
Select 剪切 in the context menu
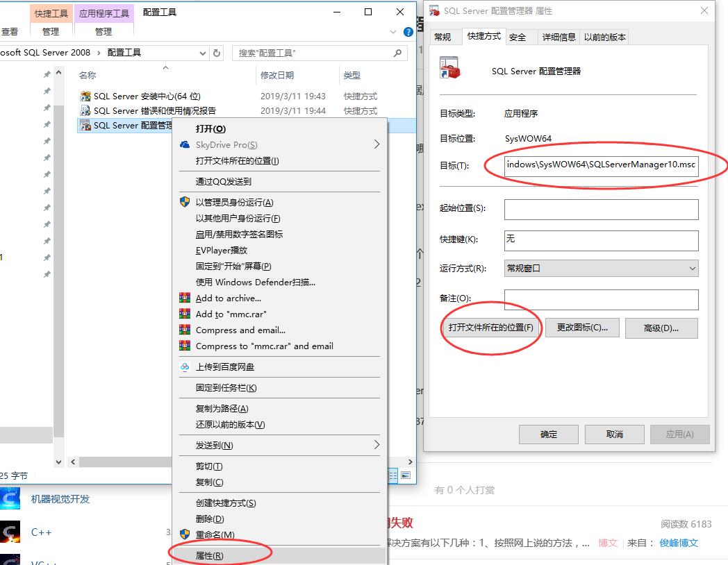point(209,466)
